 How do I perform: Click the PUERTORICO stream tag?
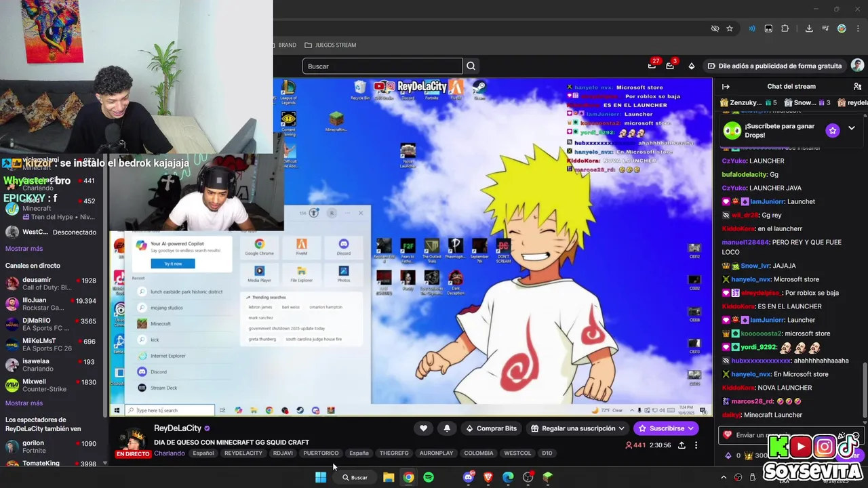coord(321,453)
